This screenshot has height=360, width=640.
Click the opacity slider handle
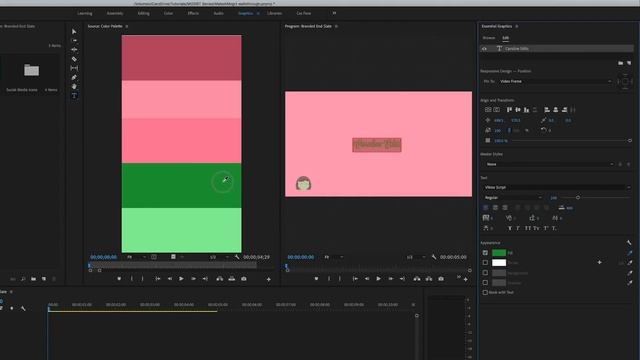(629, 140)
